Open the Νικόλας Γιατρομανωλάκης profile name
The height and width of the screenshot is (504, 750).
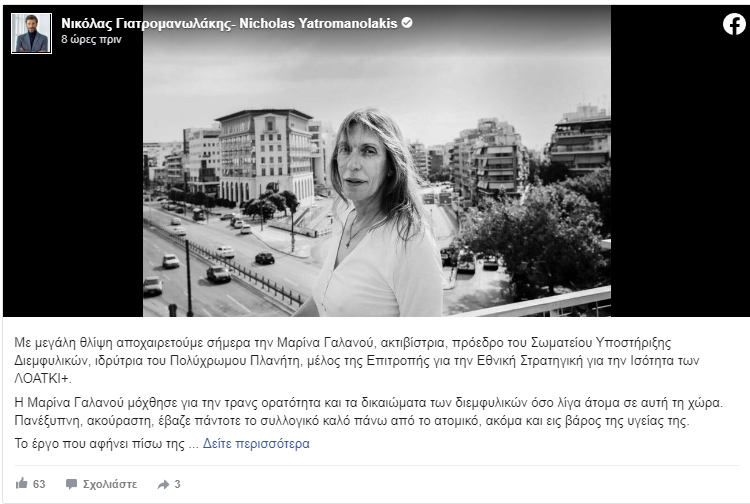click(x=145, y=23)
